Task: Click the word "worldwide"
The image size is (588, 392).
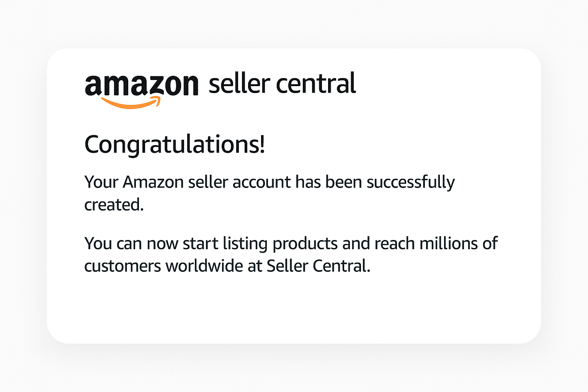Action: click(x=204, y=266)
